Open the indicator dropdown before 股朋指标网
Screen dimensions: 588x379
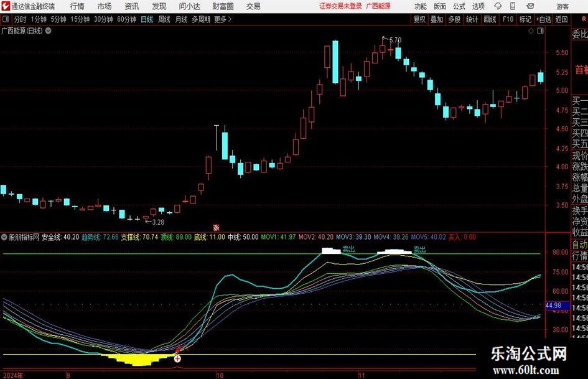click(x=4, y=236)
